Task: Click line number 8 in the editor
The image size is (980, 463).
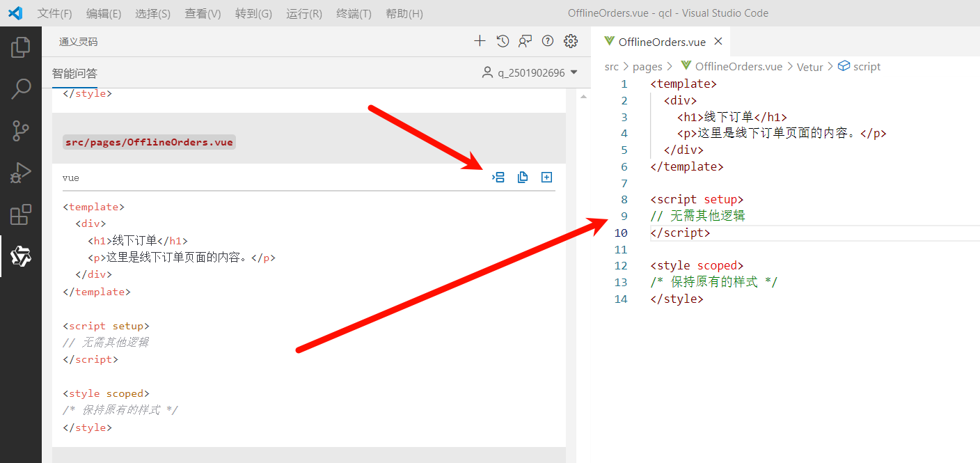Action: (x=624, y=199)
